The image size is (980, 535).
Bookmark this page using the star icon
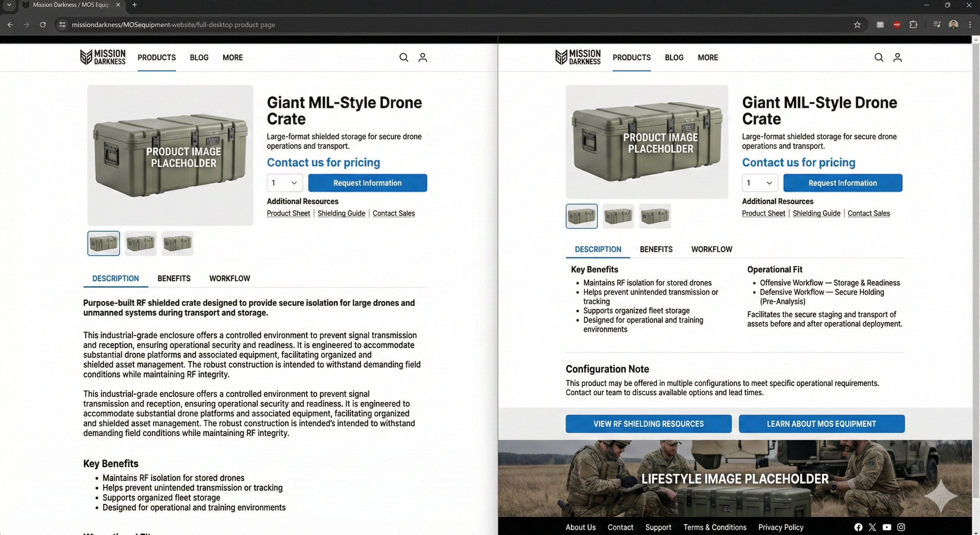tap(857, 24)
